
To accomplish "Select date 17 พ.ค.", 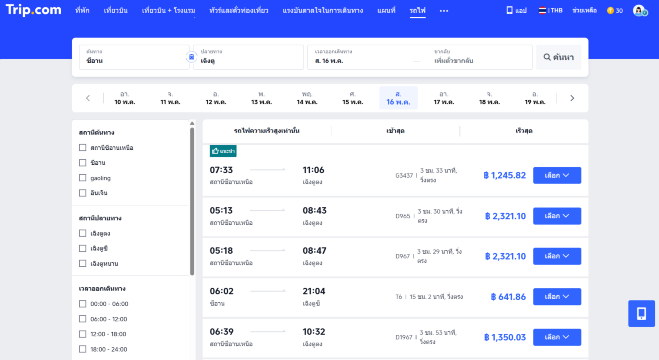I will coord(444,98).
